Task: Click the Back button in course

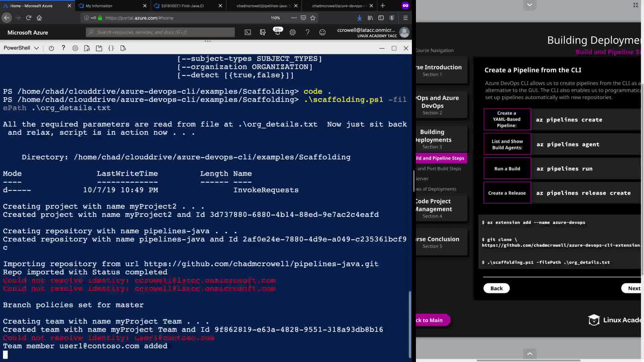Action: coord(496,288)
